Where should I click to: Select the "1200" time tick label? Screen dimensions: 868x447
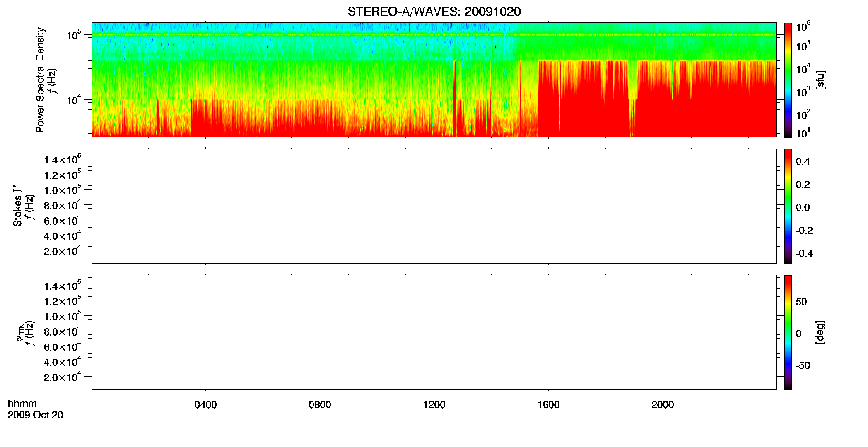pos(434,405)
